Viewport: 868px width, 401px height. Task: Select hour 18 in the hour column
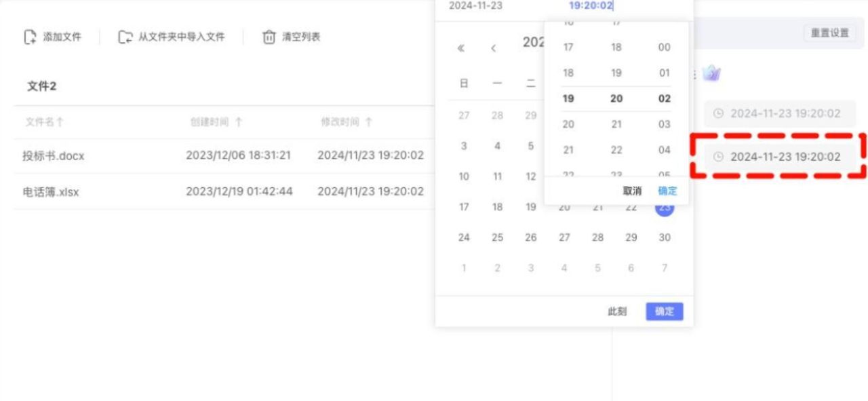point(568,73)
